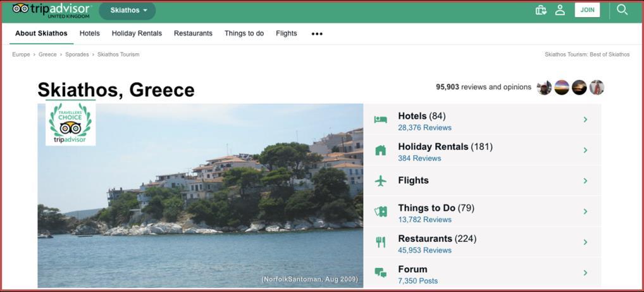644x292 pixels.
Task: Click the Things to Do ticket icon
Action: click(x=380, y=212)
